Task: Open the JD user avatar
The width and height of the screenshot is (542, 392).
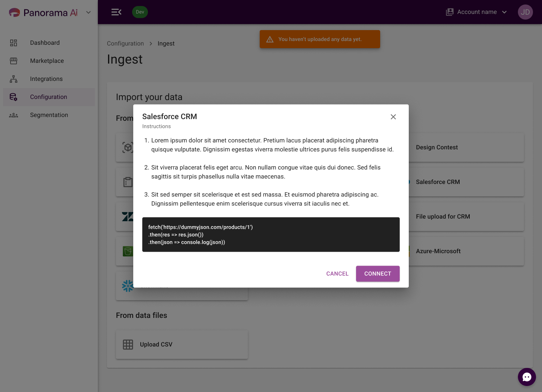Action: pos(525,12)
